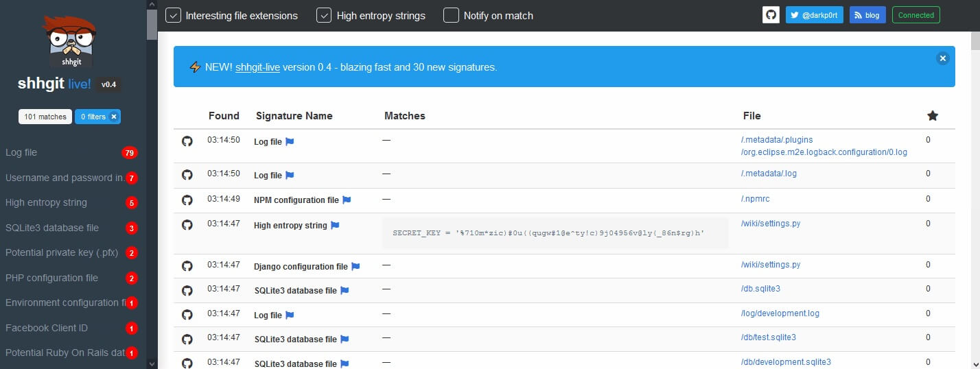Image resolution: width=980 pixels, height=369 pixels.
Task: Flag the SQLite3 entry for /db.sqlite3
Action: click(345, 291)
